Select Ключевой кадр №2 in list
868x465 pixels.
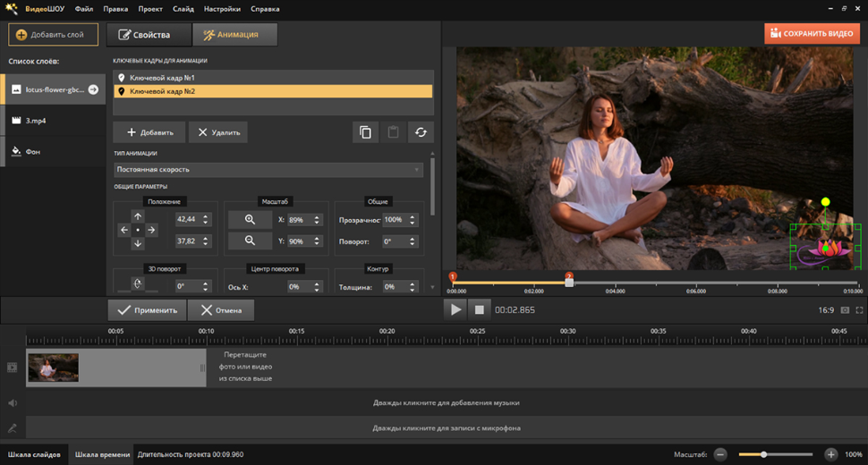click(274, 91)
